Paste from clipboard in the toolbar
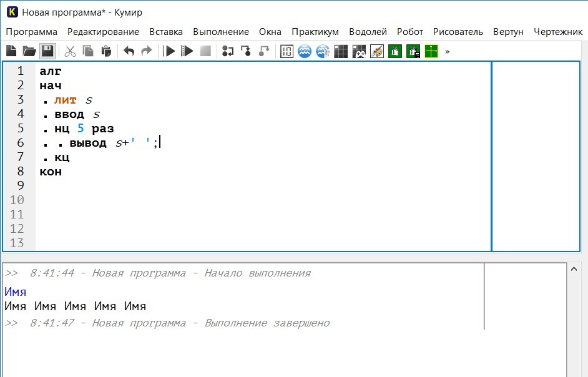The height and width of the screenshot is (377, 588). (x=106, y=51)
